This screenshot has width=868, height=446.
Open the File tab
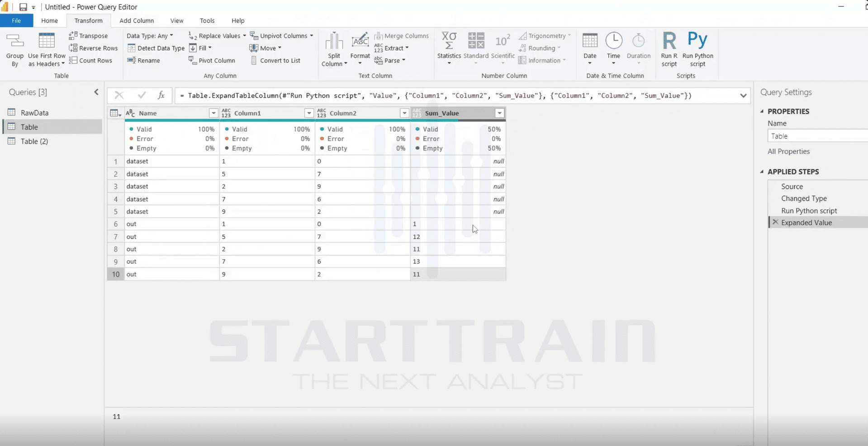coord(16,21)
